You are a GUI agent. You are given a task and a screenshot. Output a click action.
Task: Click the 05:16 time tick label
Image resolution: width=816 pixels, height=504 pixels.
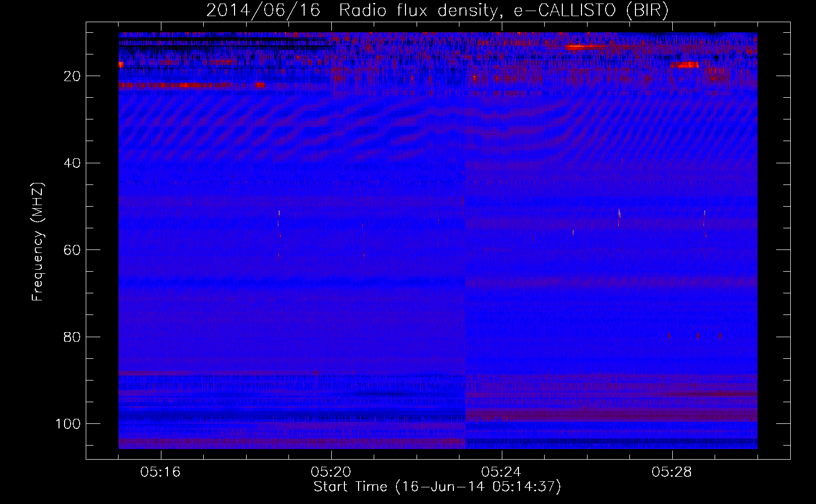pos(160,472)
